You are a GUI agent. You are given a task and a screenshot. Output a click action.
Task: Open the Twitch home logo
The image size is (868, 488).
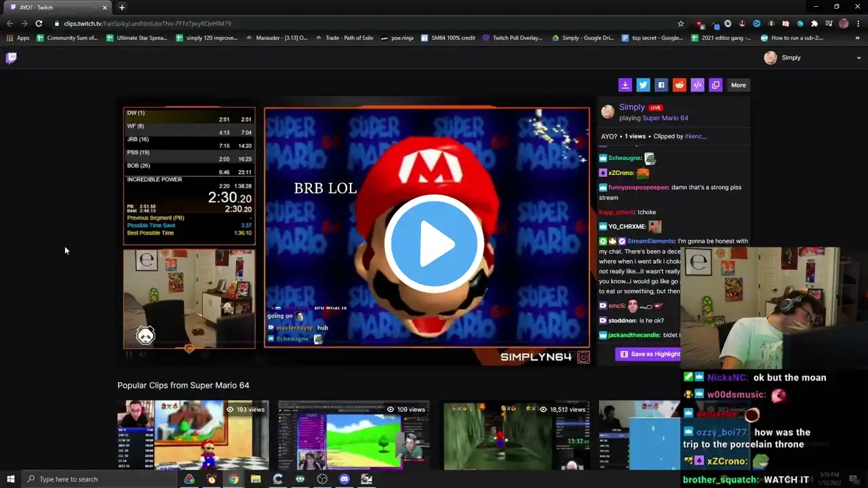pos(12,58)
